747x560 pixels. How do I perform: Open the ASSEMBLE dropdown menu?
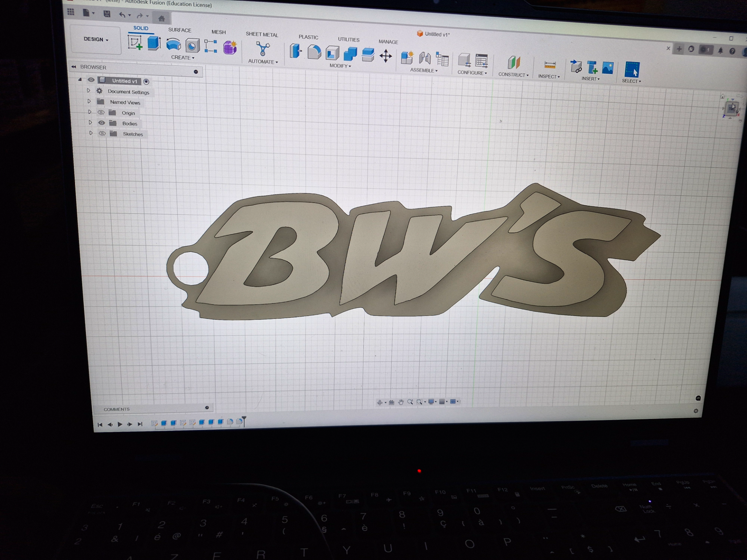pos(424,70)
